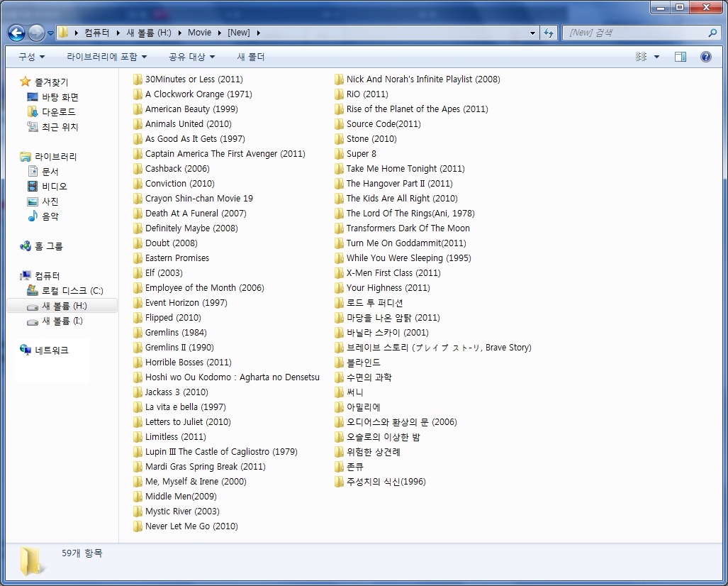Open the 공유 대상 menu
This screenshot has height=586, width=728.
pyautogui.click(x=192, y=57)
